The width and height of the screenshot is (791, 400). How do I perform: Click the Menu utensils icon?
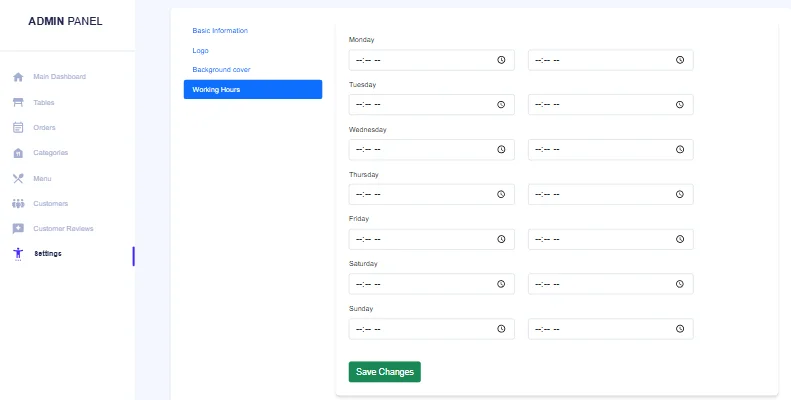(18, 178)
